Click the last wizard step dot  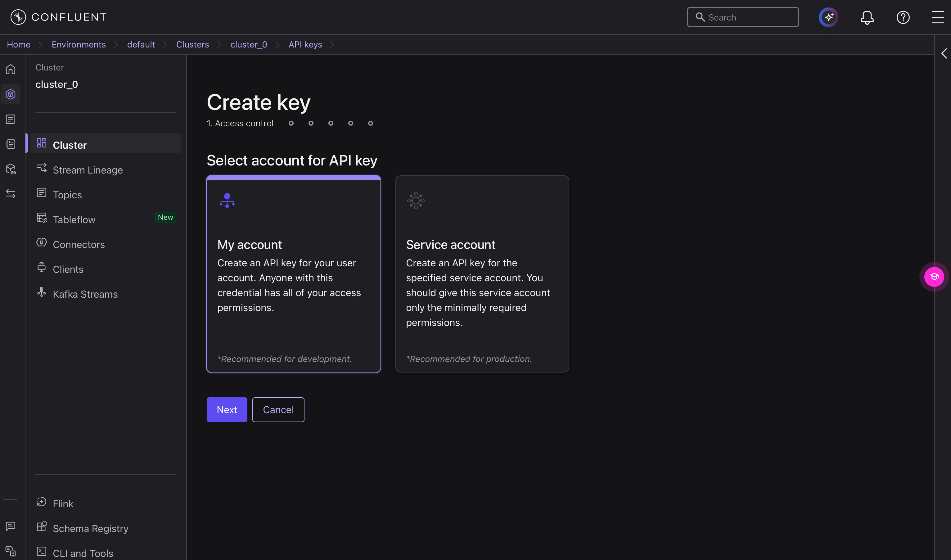tap(371, 124)
